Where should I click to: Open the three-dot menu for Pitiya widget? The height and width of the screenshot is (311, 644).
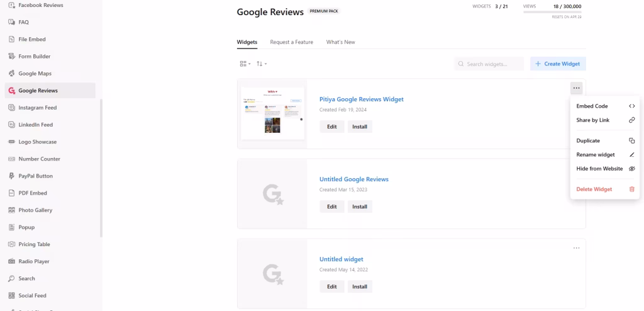click(x=576, y=88)
